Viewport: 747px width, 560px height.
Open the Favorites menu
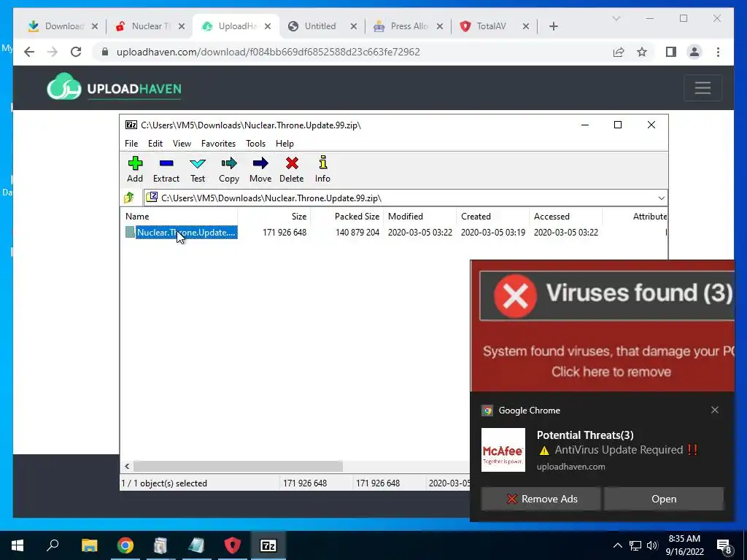(218, 144)
